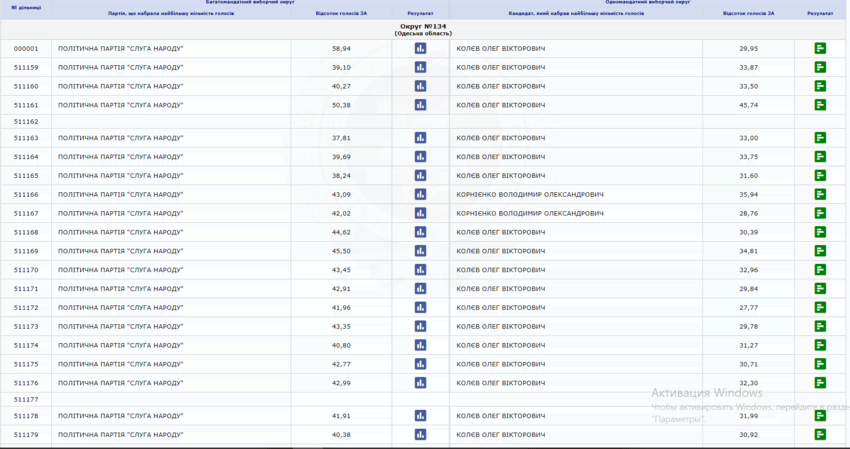Open party results chart for precinct 511168
The height and width of the screenshot is (449, 850).
(420, 232)
